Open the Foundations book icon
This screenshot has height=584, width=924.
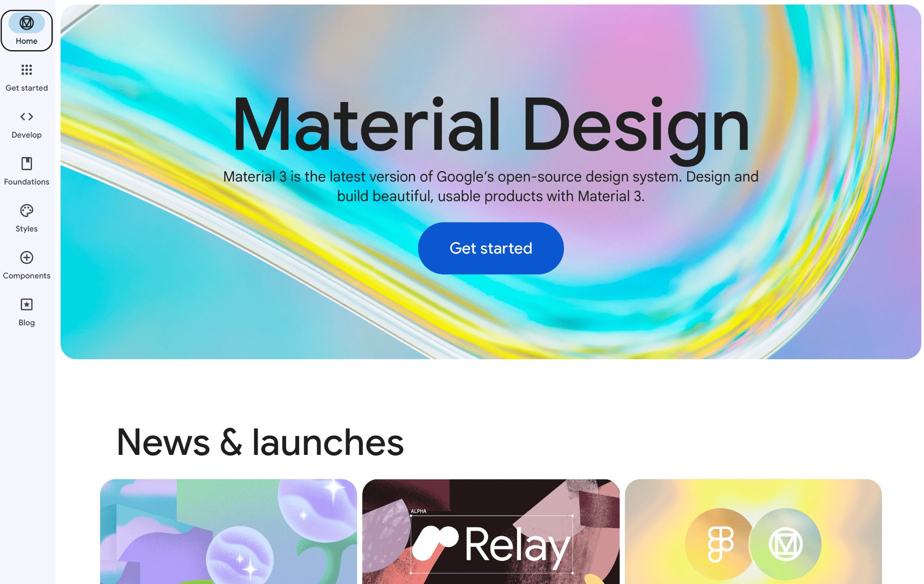pyautogui.click(x=27, y=163)
